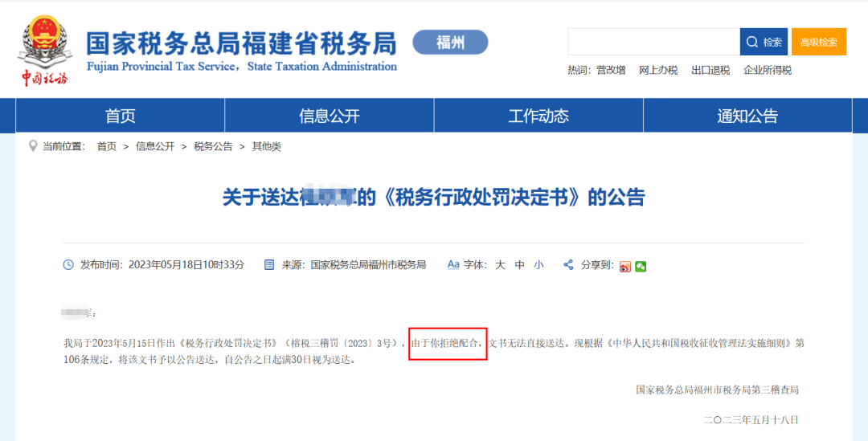Set font size to 大

[500, 264]
